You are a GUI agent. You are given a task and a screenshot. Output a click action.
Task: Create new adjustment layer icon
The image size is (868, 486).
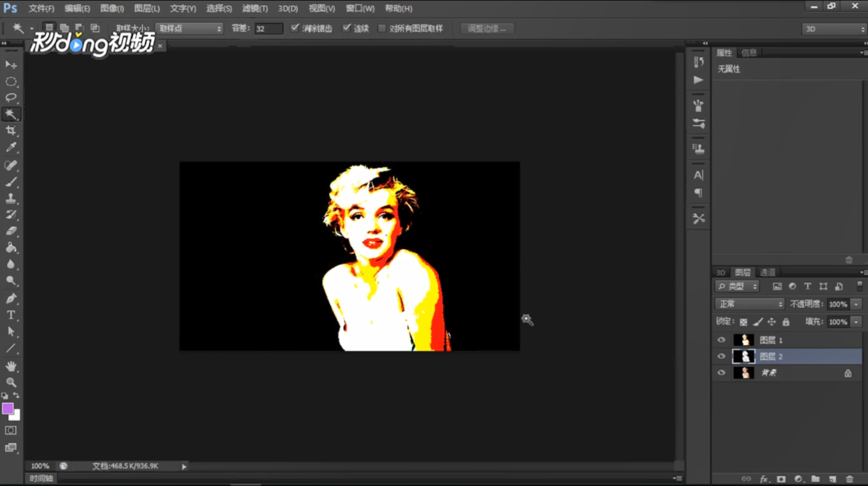[798, 479]
